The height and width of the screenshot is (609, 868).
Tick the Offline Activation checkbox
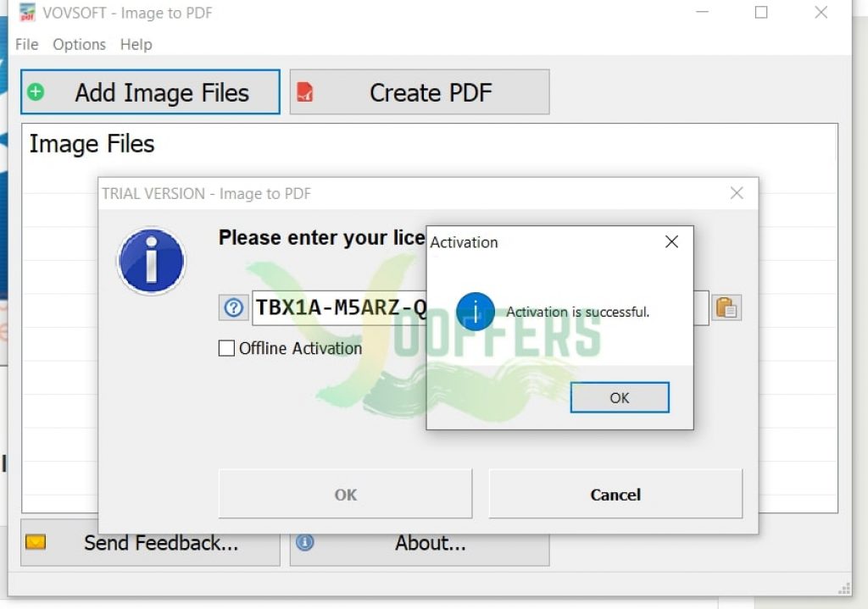tap(226, 348)
